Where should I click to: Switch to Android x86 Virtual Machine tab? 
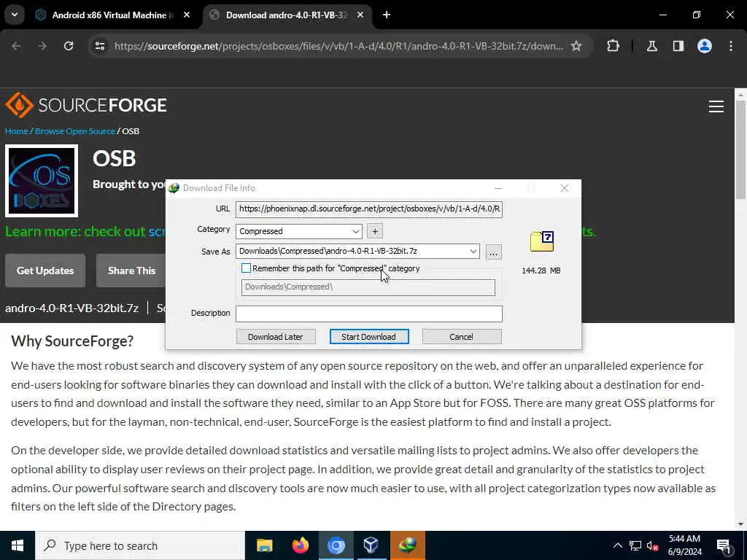pos(113,15)
